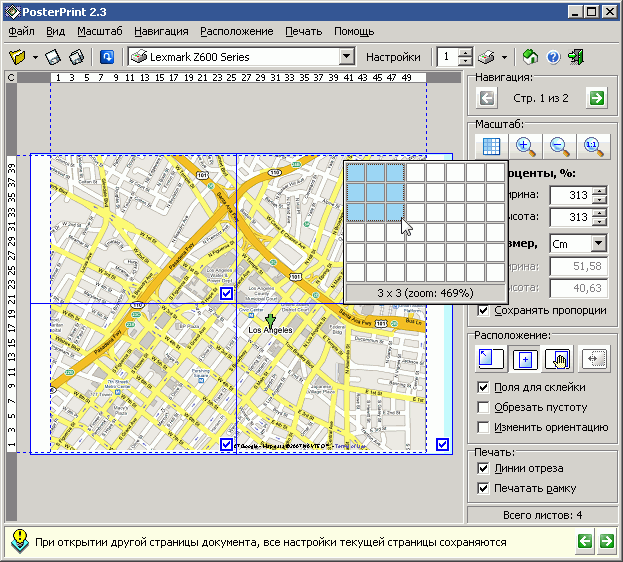
Task: Show next tip with green right arrow
Action: coord(606,541)
